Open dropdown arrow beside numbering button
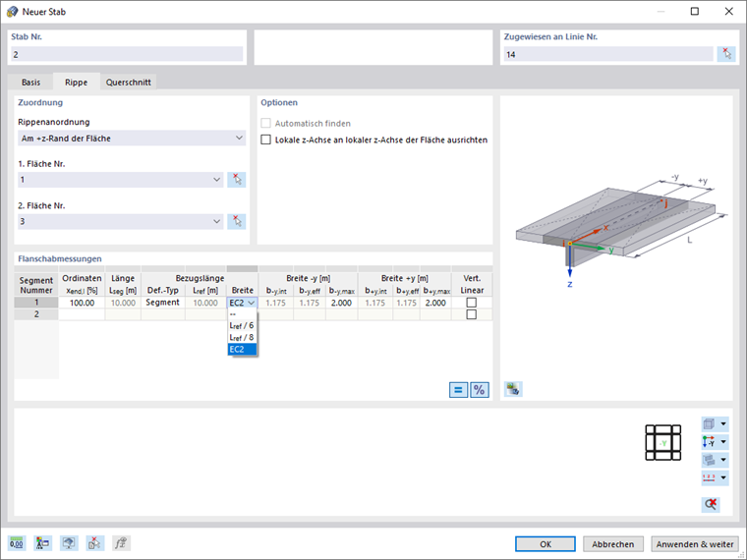This screenshot has width=747, height=560. [723, 477]
